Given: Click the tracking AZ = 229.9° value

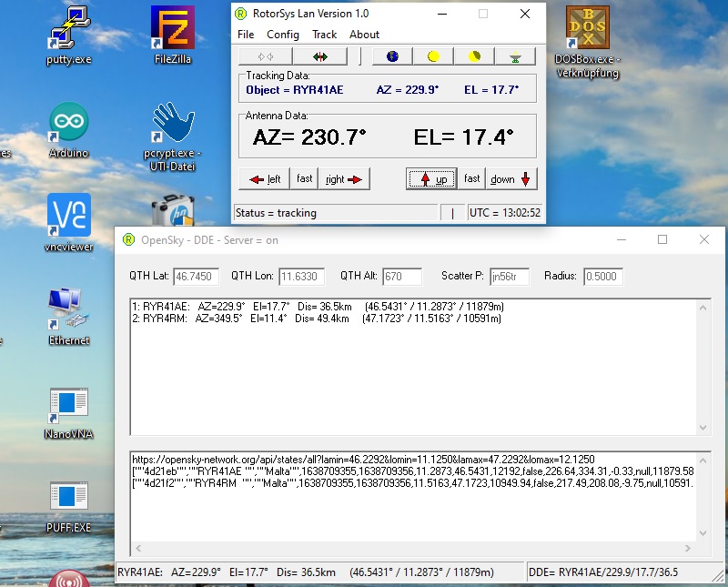Looking at the screenshot, I should [x=408, y=90].
